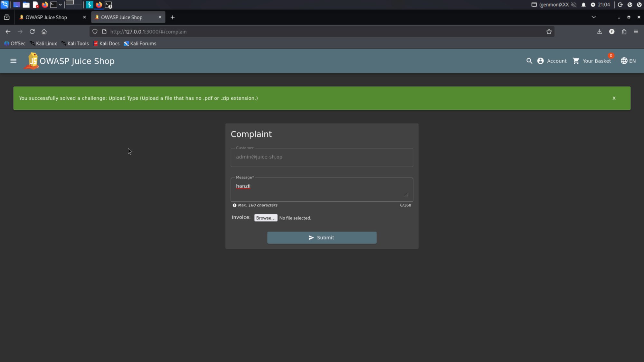Click the 21:04 clock
The image size is (644, 362).
tap(604, 5)
